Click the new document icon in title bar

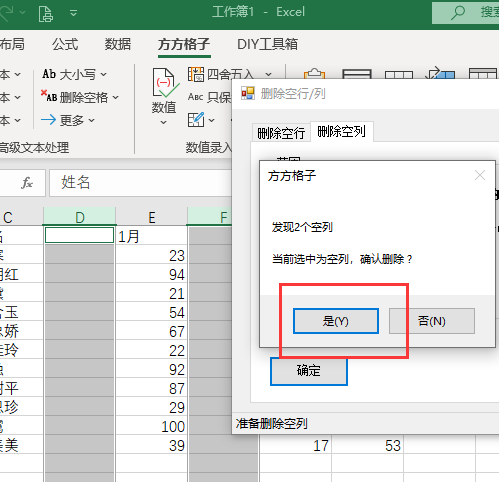click(46, 13)
